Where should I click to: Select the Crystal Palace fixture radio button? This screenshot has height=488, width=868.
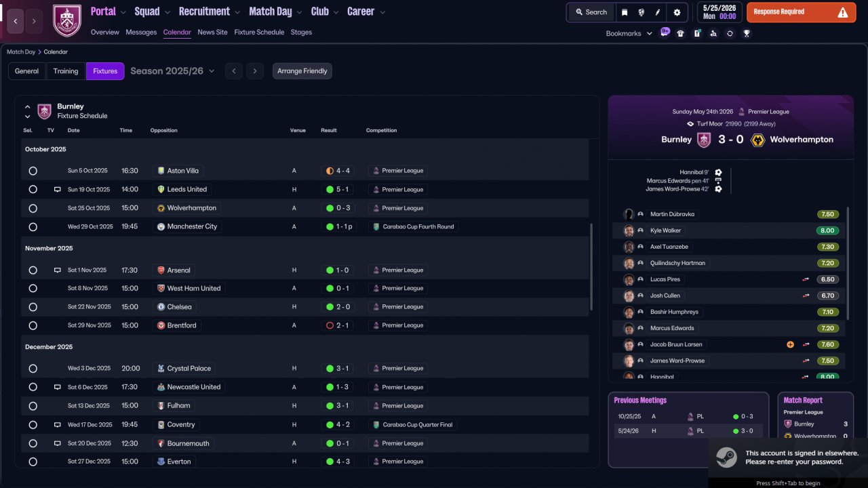(33, 369)
